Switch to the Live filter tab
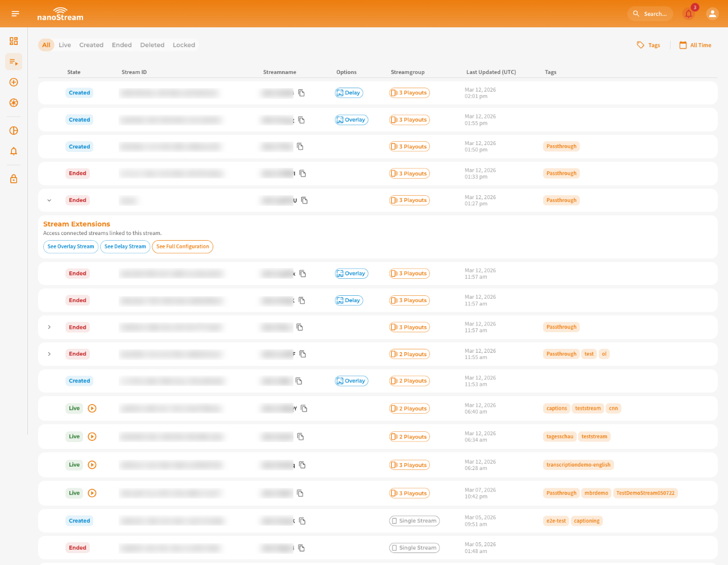 [64, 44]
